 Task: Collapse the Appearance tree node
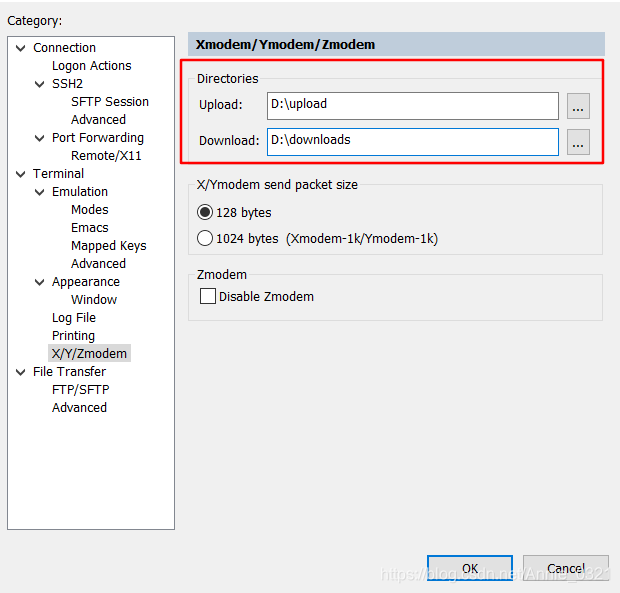(40, 282)
